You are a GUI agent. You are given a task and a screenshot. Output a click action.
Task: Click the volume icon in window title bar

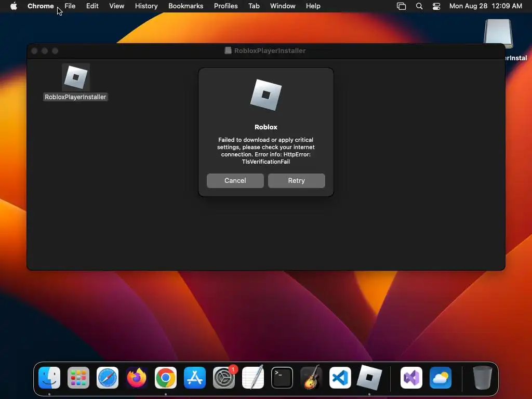click(228, 50)
